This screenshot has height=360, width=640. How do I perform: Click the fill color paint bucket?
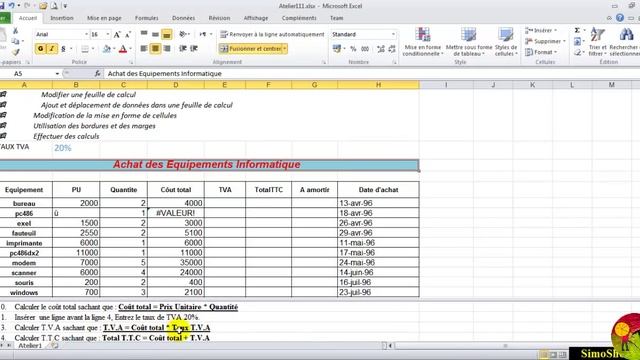click(x=106, y=49)
